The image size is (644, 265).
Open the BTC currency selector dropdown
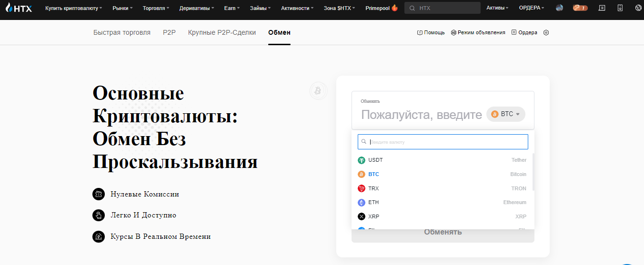(x=506, y=114)
